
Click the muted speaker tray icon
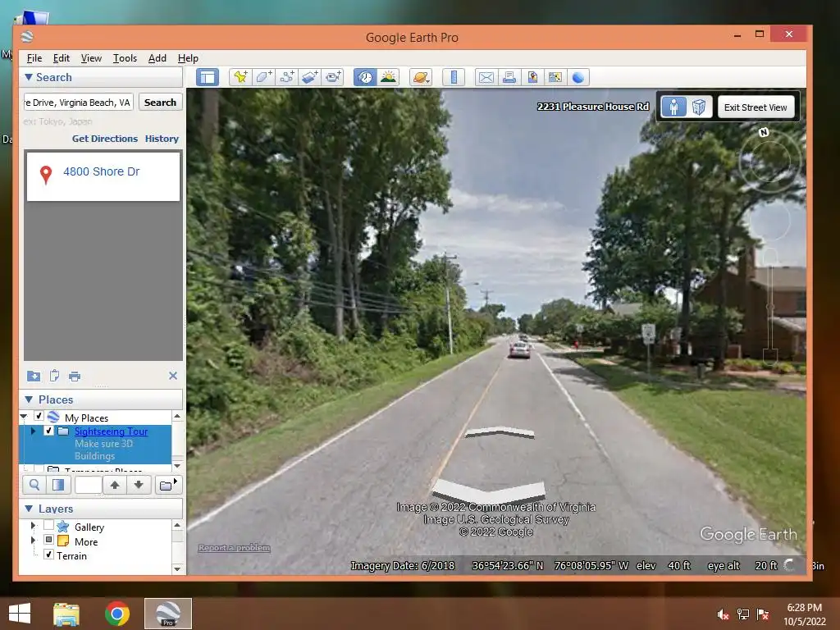[x=723, y=614]
